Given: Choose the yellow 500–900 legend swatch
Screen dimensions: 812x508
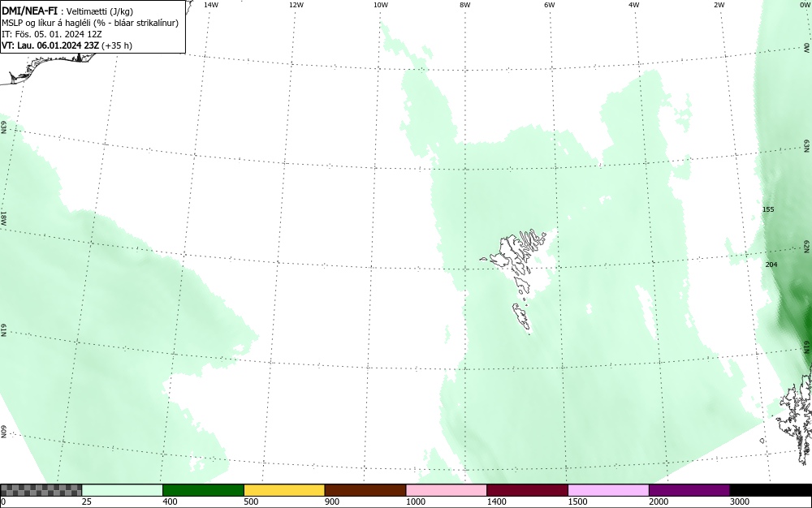Looking at the screenshot, I should [x=284, y=490].
